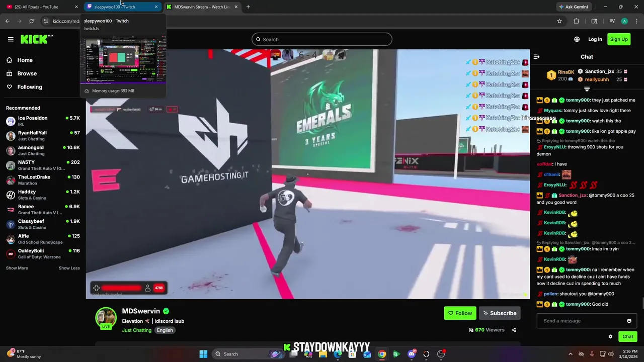Image resolution: width=644 pixels, height=362 pixels.
Task: Click the KICK logo
Action: point(36,39)
